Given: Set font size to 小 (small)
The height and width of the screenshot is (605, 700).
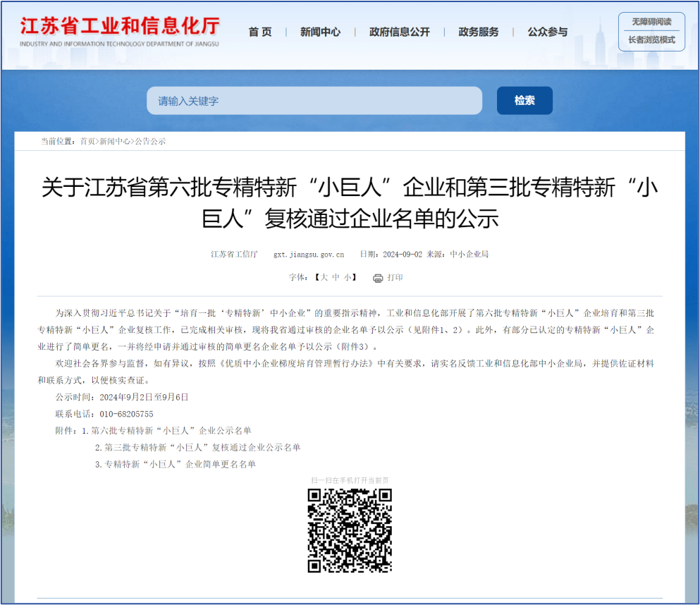Looking at the screenshot, I should tap(348, 278).
